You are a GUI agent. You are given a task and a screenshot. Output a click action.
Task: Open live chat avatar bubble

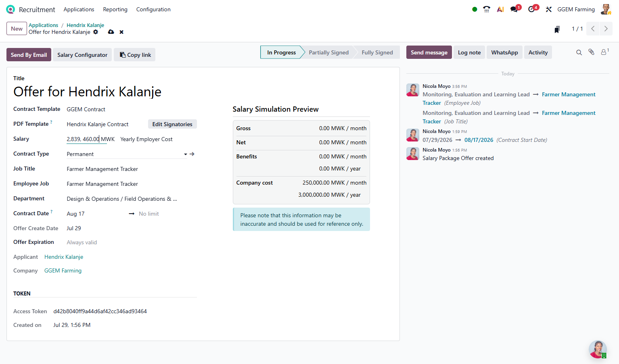pyautogui.click(x=598, y=349)
